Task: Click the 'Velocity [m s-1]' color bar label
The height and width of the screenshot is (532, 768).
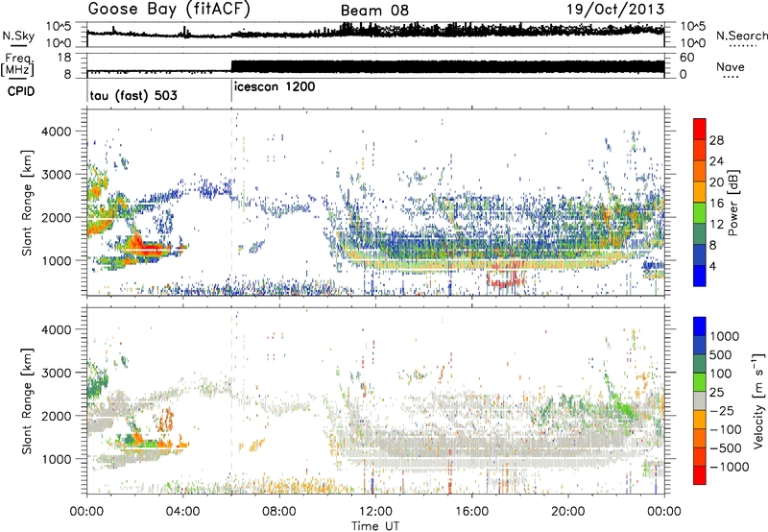Action: (758, 400)
